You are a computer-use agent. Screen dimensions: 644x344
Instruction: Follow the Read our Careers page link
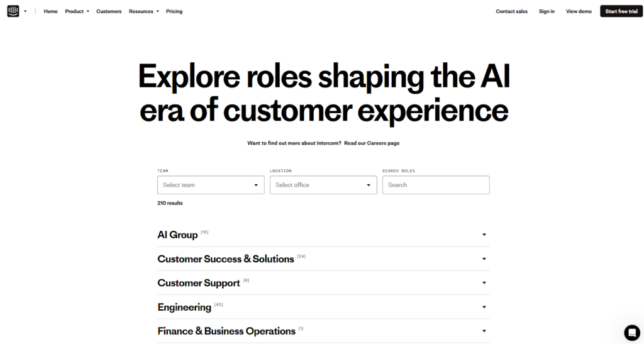(372, 143)
